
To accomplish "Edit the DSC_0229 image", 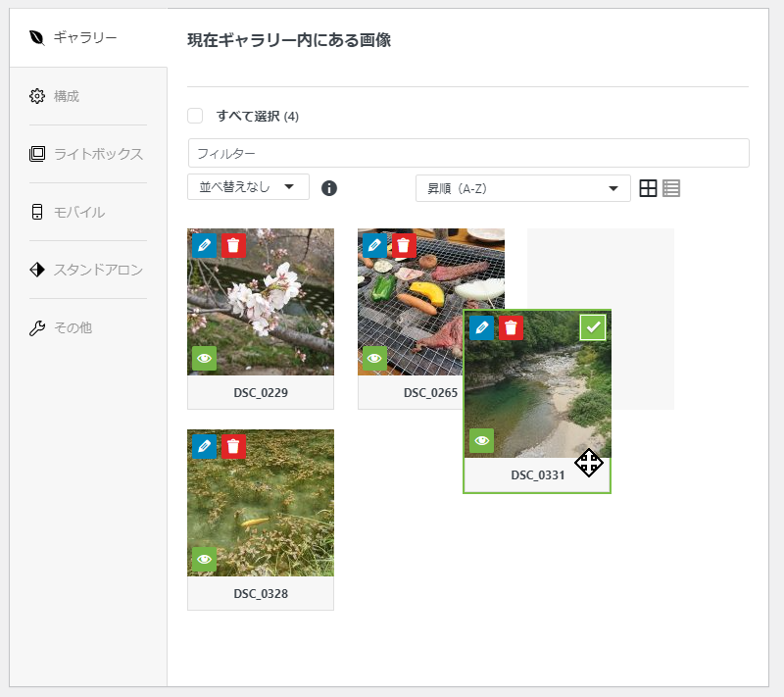I will click(x=205, y=245).
